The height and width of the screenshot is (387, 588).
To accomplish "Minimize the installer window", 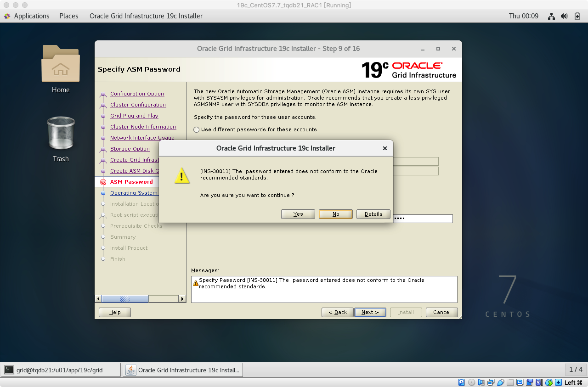I will [x=423, y=49].
